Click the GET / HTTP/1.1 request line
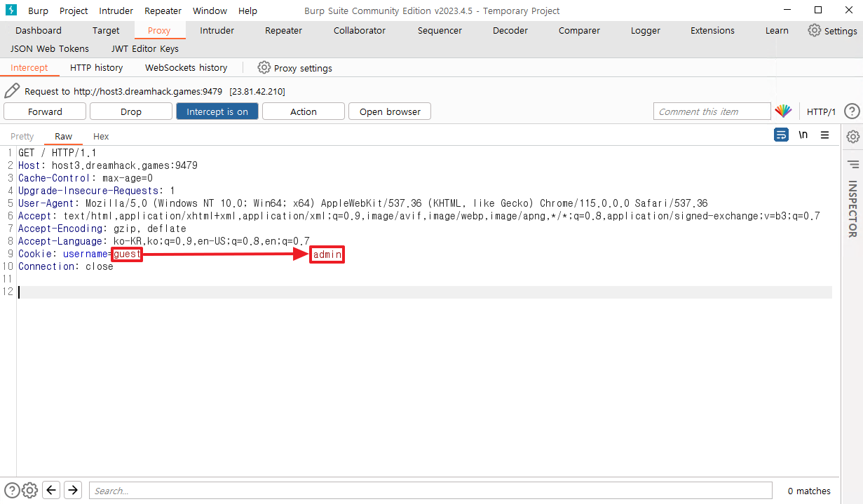This screenshot has height=504, width=863. 57,153
